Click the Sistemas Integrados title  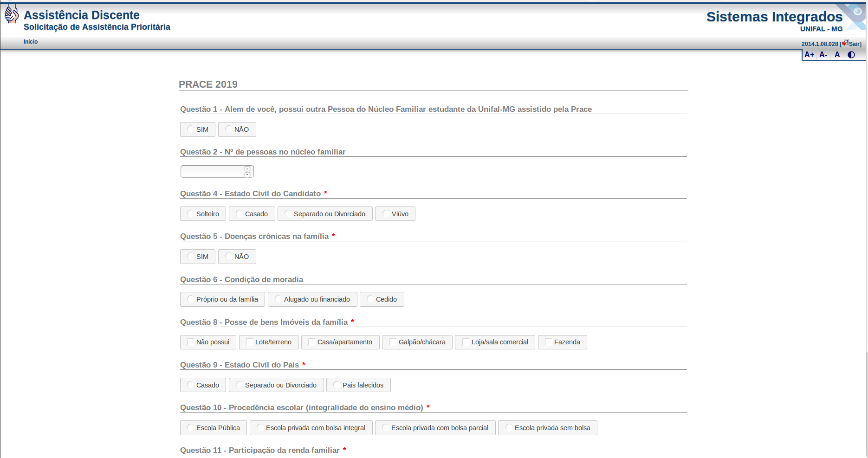coord(774,17)
